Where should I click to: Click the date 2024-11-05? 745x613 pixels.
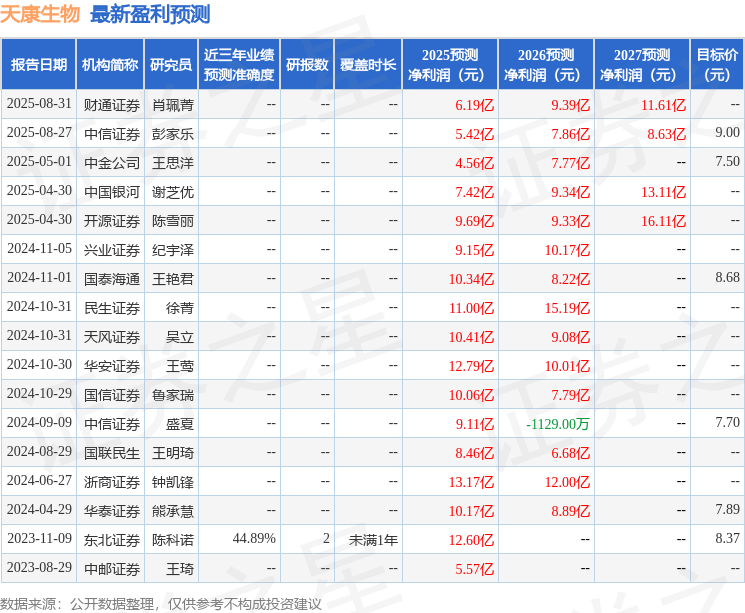click(x=39, y=249)
